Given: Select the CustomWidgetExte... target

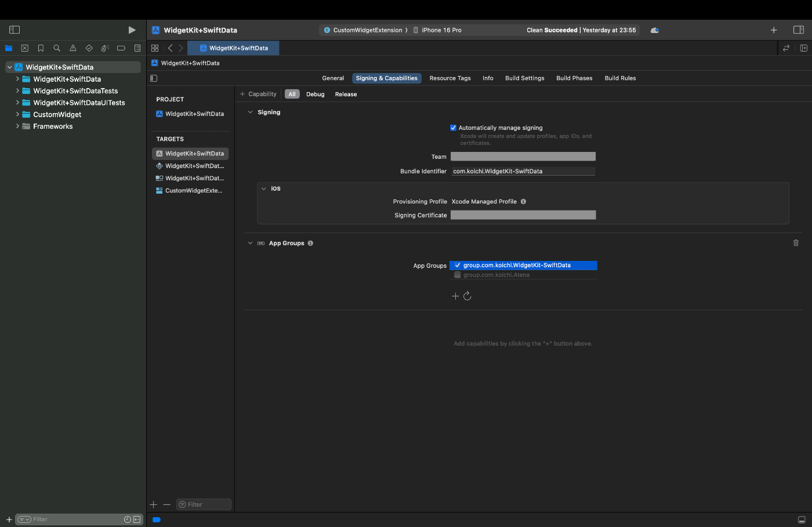Looking at the screenshot, I should (190, 190).
